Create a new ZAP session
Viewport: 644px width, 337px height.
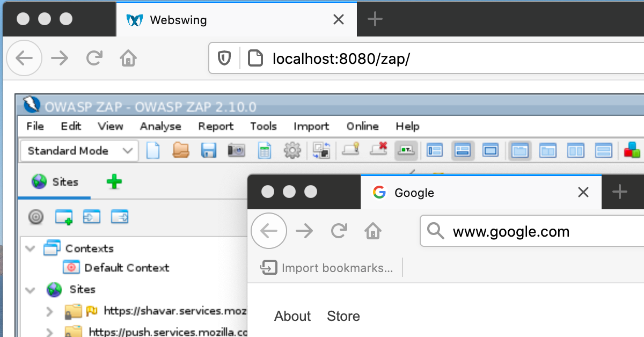(x=153, y=151)
